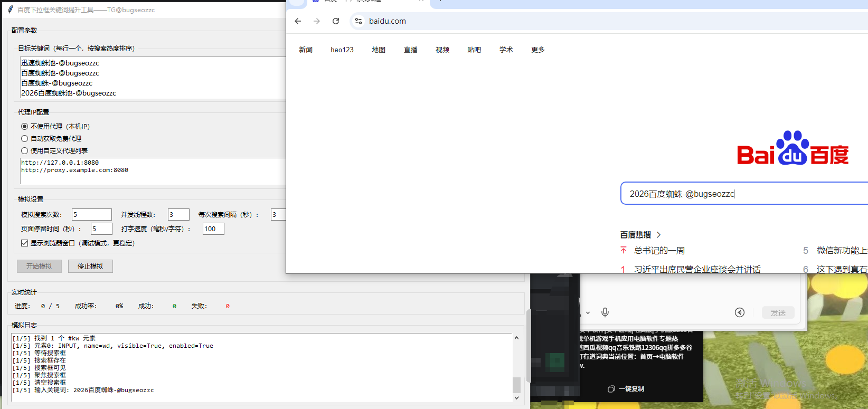Toggle 显示浏览器窗口 checkbox
Image resolution: width=868 pixels, height=409 pixels.
point(24,243)
